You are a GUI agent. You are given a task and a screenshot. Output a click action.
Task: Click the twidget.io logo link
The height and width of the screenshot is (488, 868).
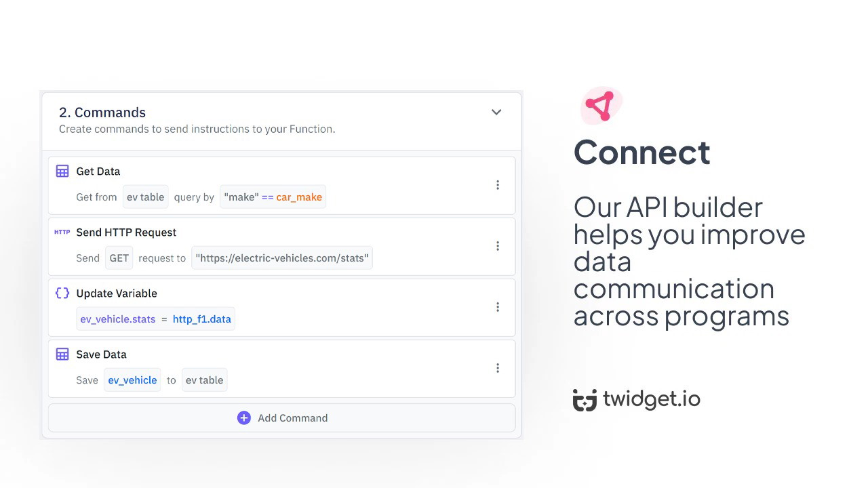[x=636, y=399]
